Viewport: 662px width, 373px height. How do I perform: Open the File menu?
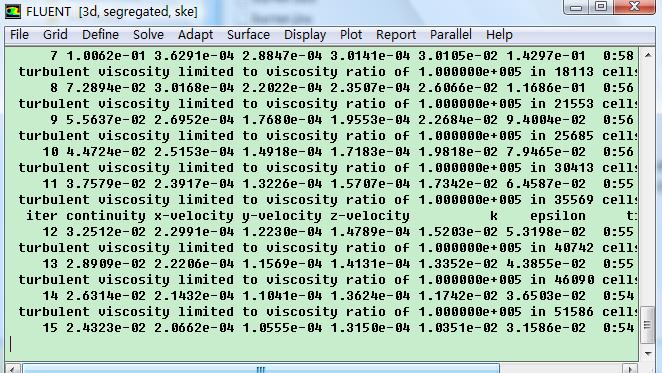coord(19,35)
